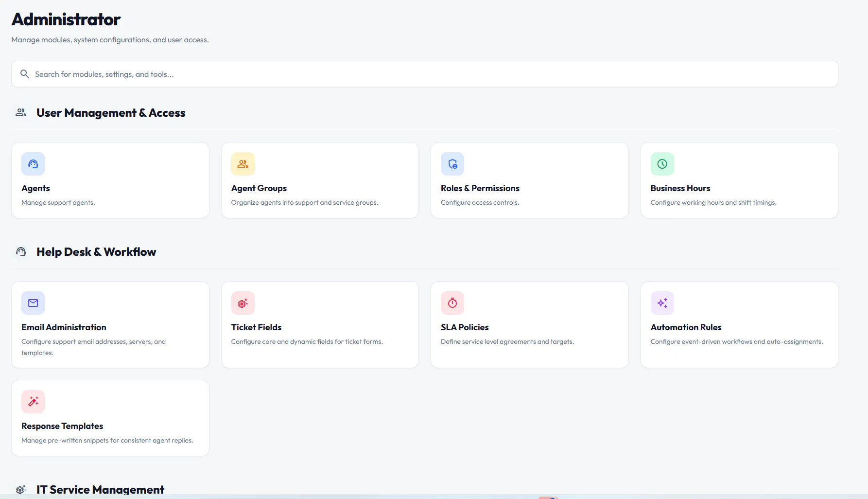
Task: Click 'Manage support agents.' description
Action: [58, 202]
